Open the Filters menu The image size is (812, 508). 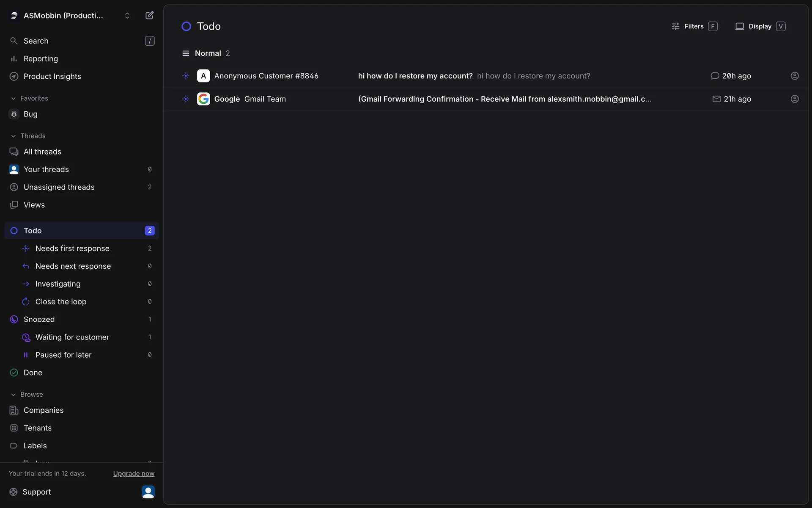tap(694, 26)
